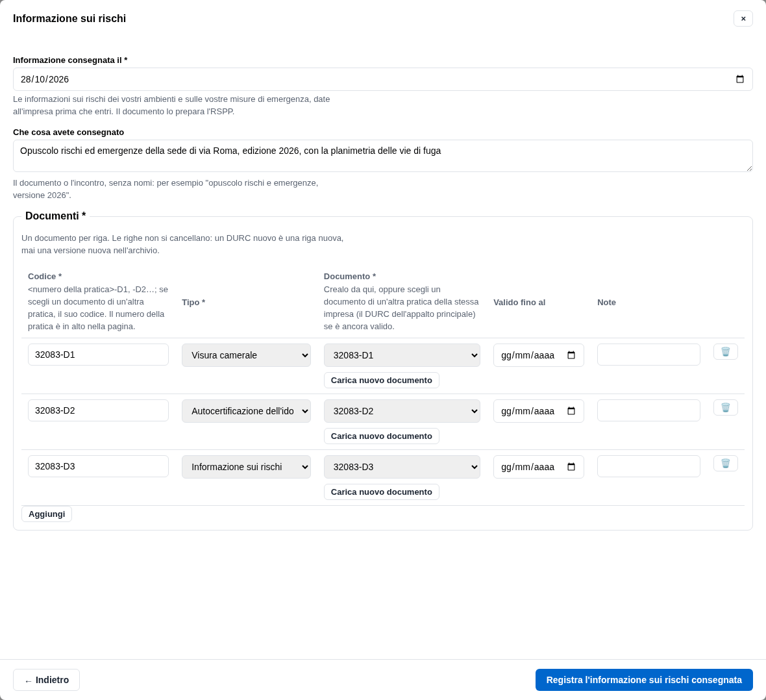Edit the Codice field containing 32083-D1
Image resolution: width=766 pixels, height=700 pixels.
tap(98, 355)
